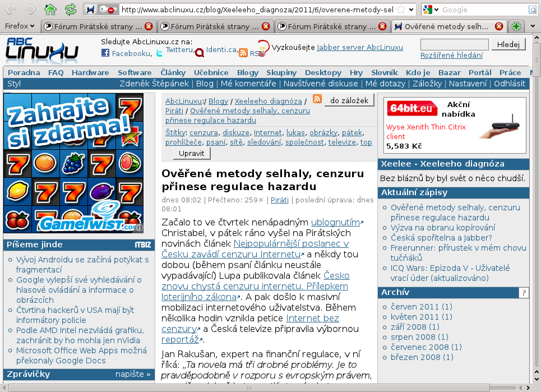541x392 pixels.
Task: Click the browser forward arrow
Action: 30,10
